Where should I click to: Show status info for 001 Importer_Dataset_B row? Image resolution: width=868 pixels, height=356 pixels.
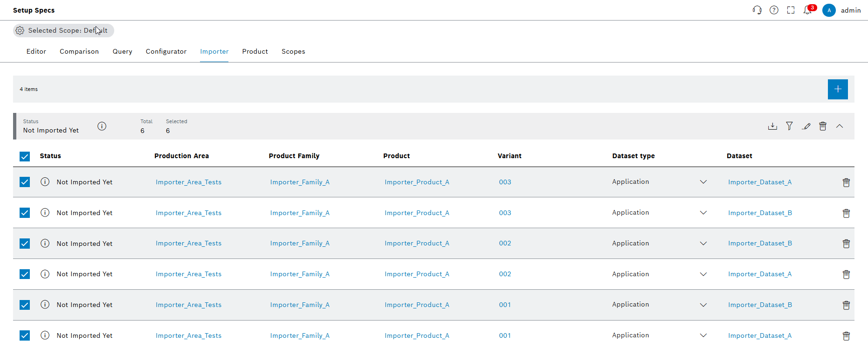pyautogui.click(x=45, y=305)
